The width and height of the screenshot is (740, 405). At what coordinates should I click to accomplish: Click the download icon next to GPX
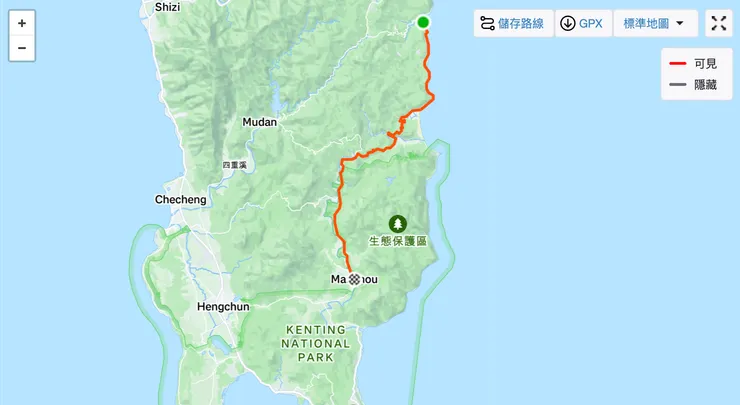click(x=567, y=23)
